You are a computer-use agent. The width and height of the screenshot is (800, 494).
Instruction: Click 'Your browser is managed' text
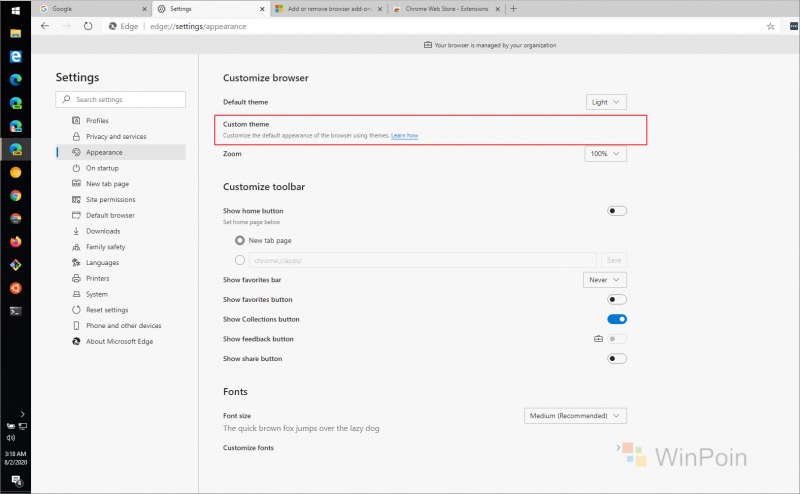click(x=495, y=45)
